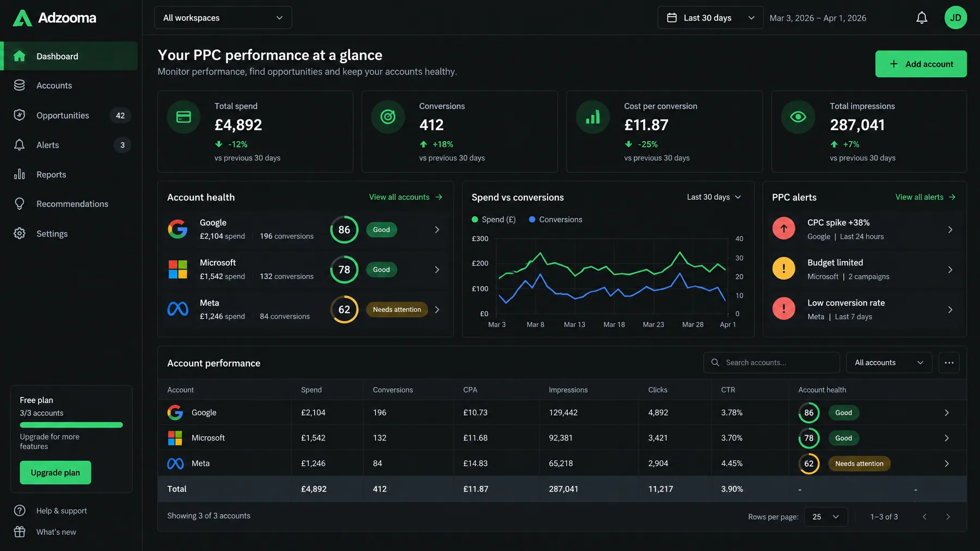Image resolution: width=980 pixels, height=551 pixels.
Task: Toggle Spend (£) series in chart legend
Action: pyautogui.click(x=493, y=219)
